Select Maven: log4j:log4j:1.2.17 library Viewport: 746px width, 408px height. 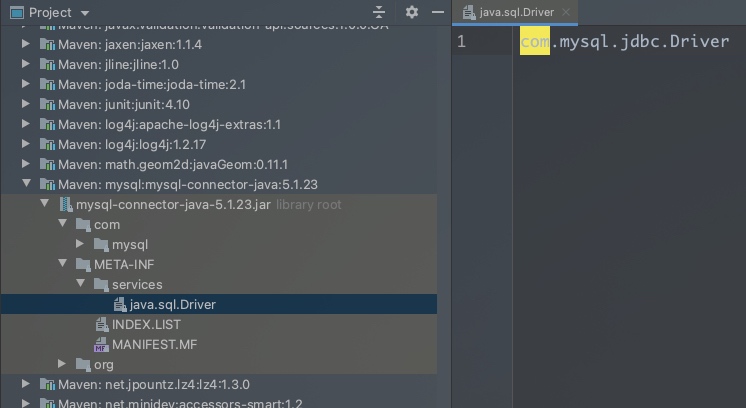[169, 145]
